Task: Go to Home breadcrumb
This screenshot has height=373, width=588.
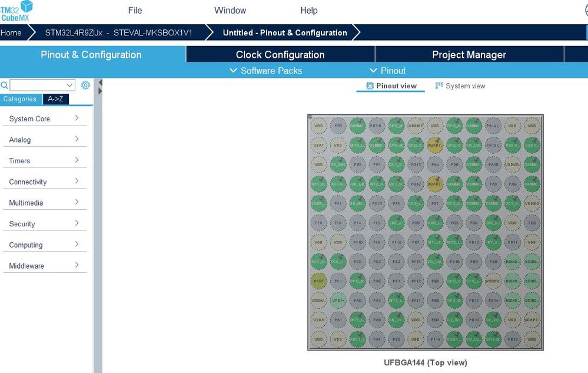Action: (x=11, y=32)
